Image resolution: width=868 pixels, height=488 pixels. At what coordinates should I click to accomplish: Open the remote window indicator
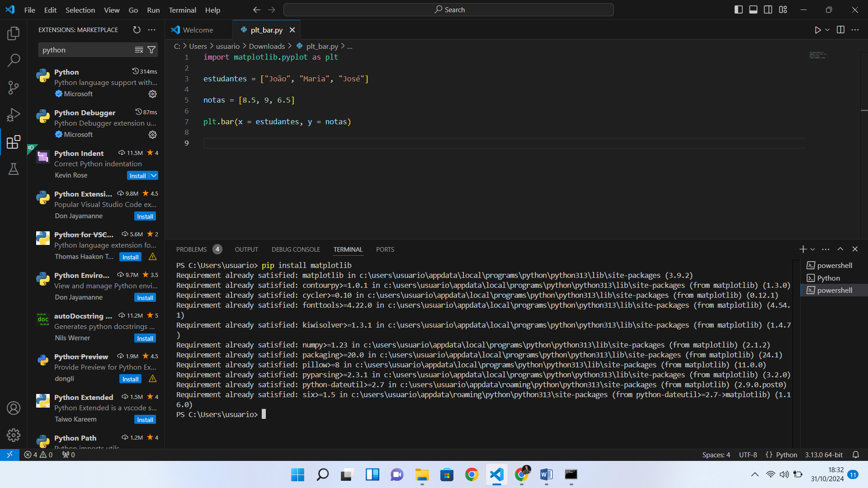coord(9,455)
